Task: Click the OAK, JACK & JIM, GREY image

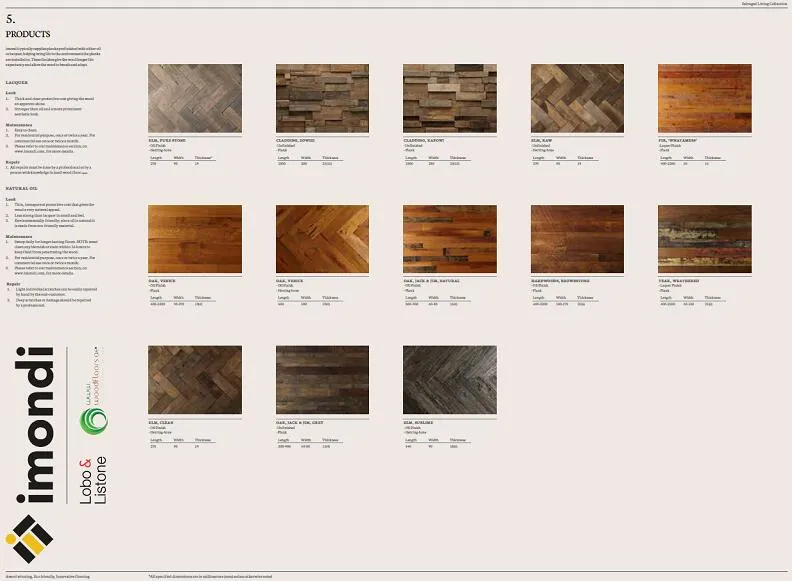Action: click(322, 380)
